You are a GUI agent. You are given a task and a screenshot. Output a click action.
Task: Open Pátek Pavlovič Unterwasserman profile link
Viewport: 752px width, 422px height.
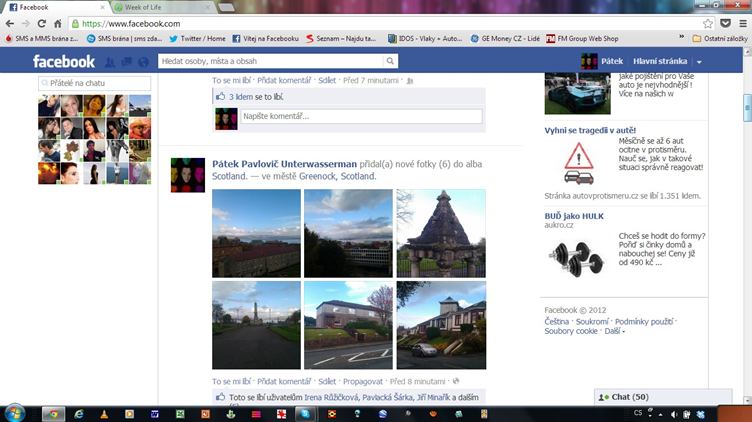(284, 164)
